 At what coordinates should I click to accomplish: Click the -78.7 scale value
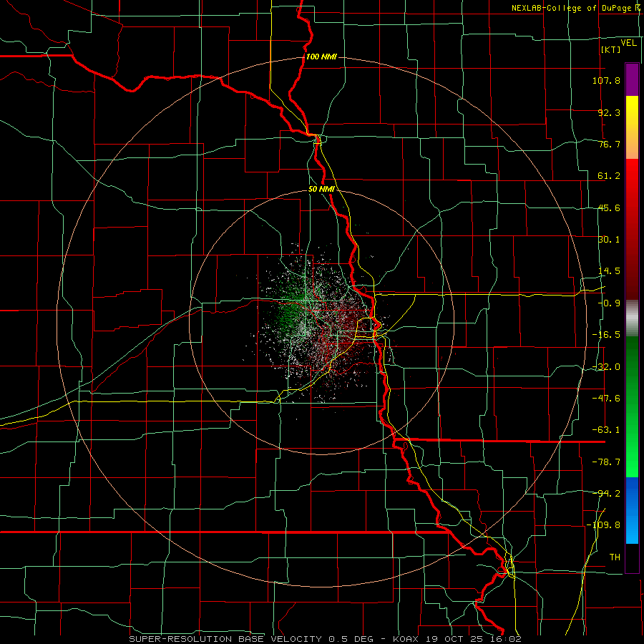(606, 462)
